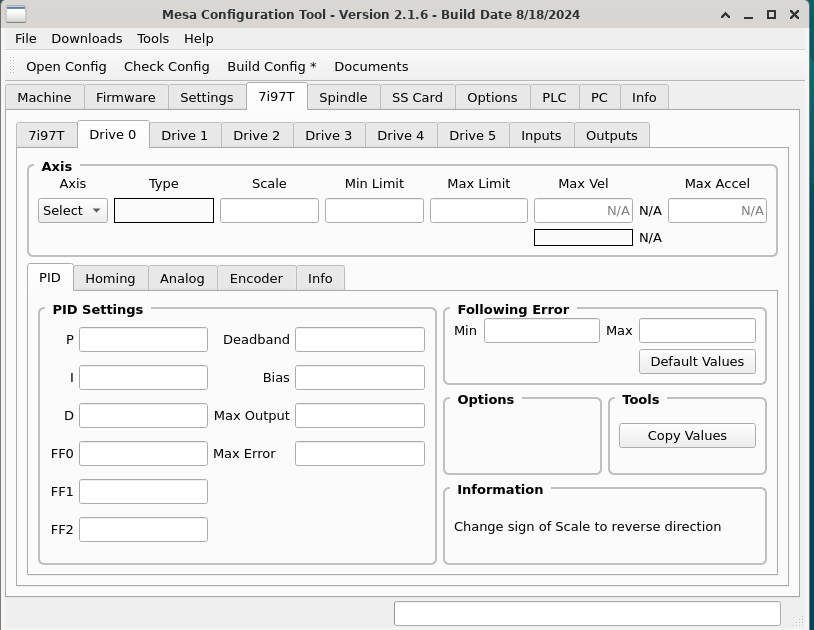Click the Following Error Max field
The image size is (814, 630).
[697, 331]
